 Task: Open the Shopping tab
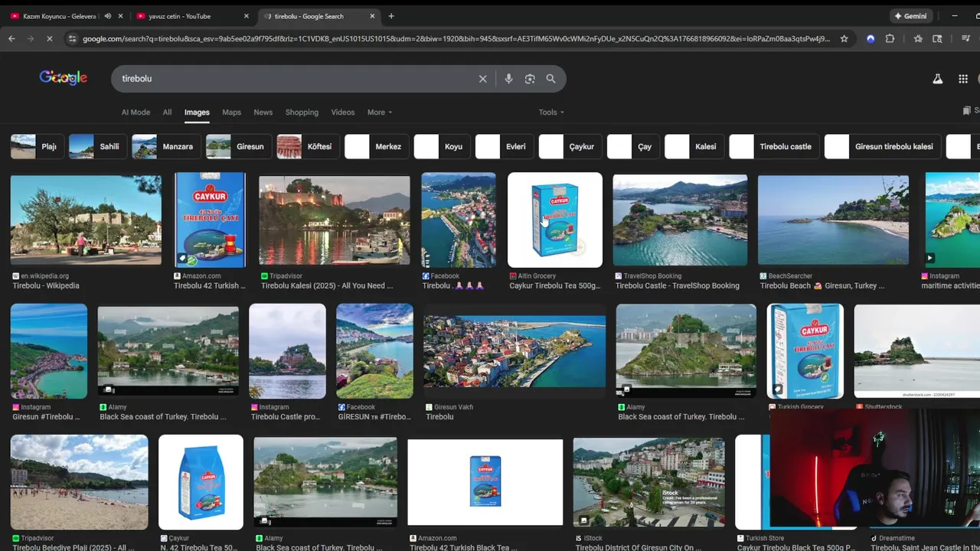coord(302,112)
